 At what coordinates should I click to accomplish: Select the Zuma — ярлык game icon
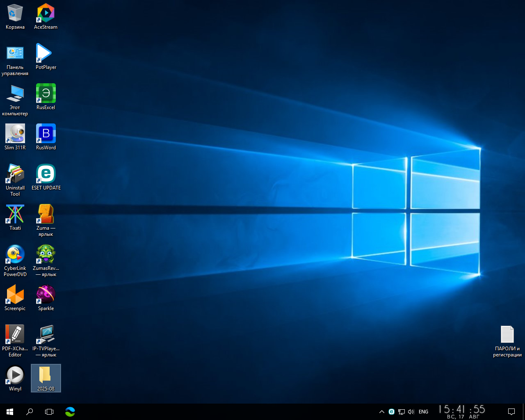[x=46, y=221]
